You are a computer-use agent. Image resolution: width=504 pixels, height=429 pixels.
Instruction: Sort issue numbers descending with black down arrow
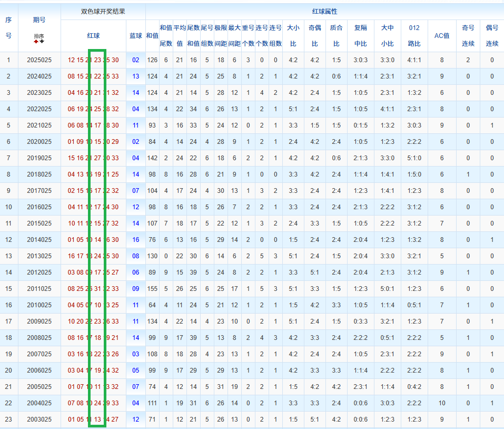42,42
